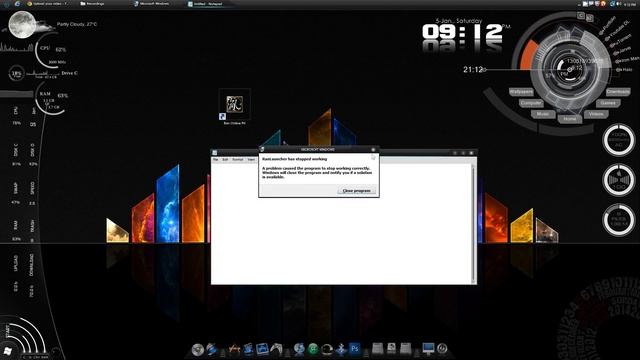
Task: Click the Computer launcher button
Action: (x=531, y=103)
